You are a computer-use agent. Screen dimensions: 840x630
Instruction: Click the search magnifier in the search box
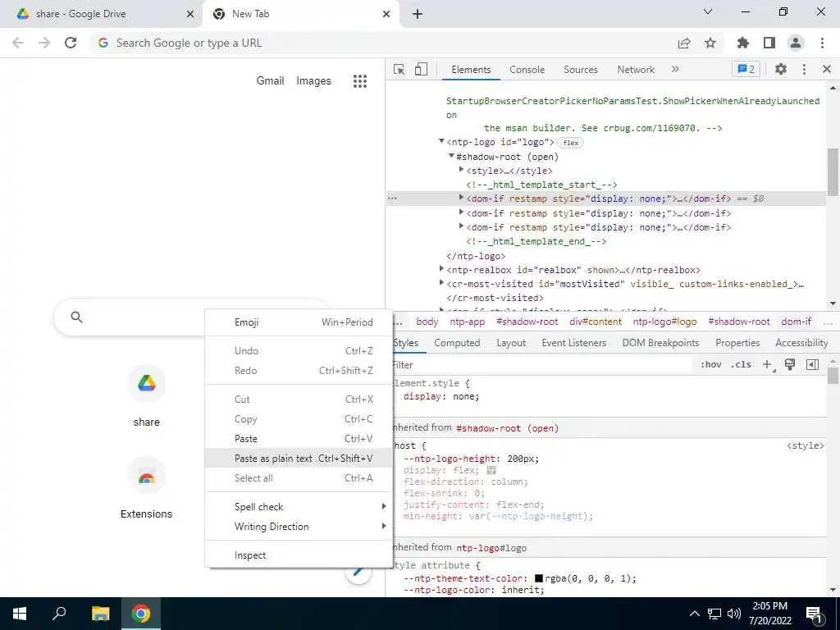(76, 317)
